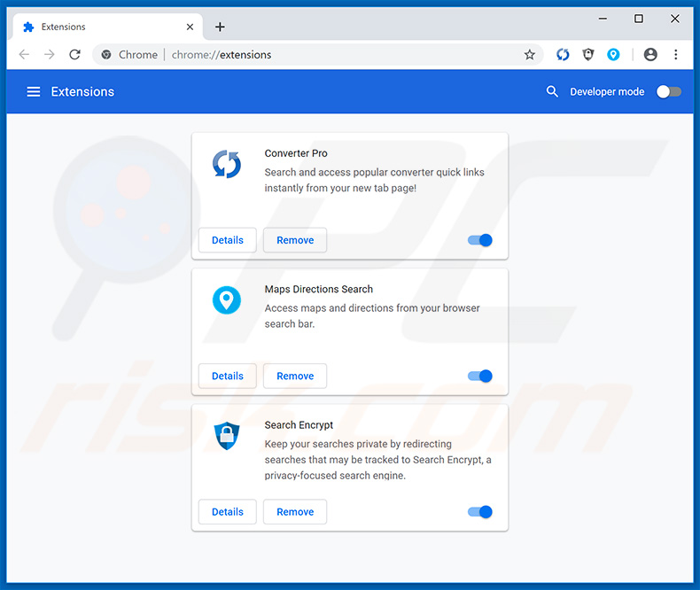Click the Converter Pro card logo

(227, 164)
